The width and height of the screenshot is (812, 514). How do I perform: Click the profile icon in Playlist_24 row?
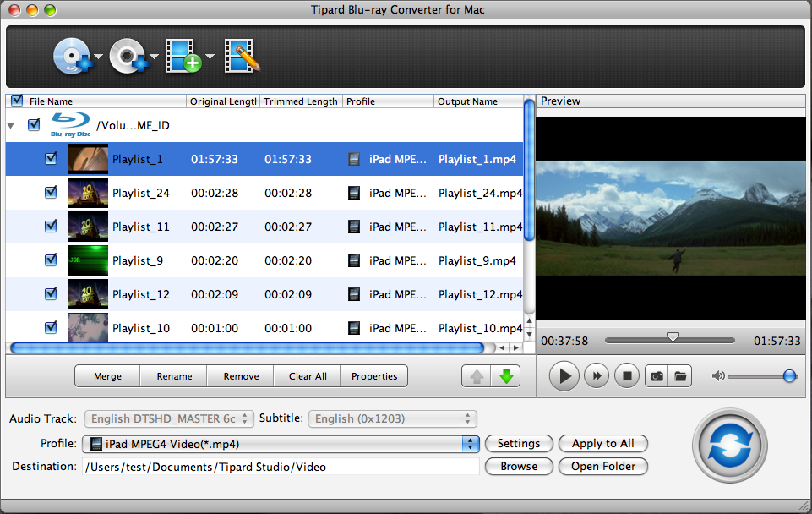354,193
